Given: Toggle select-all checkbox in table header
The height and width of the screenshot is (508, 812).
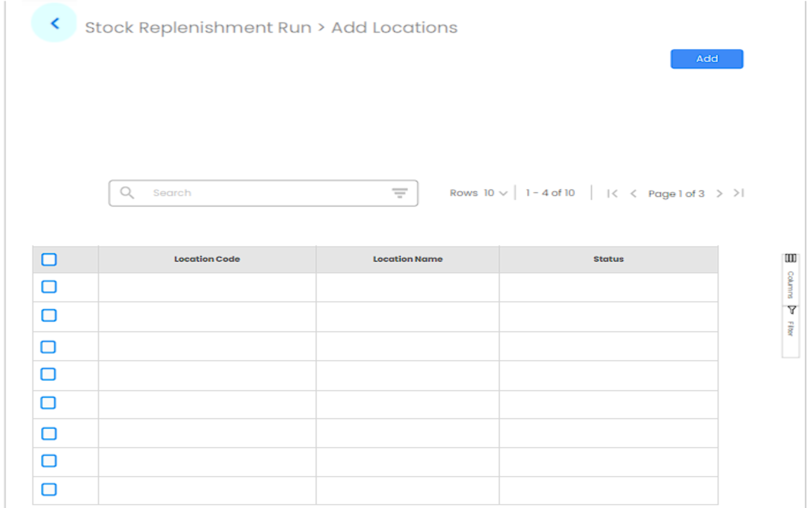Looking at the screenshot, I should (x=49, y=260).
